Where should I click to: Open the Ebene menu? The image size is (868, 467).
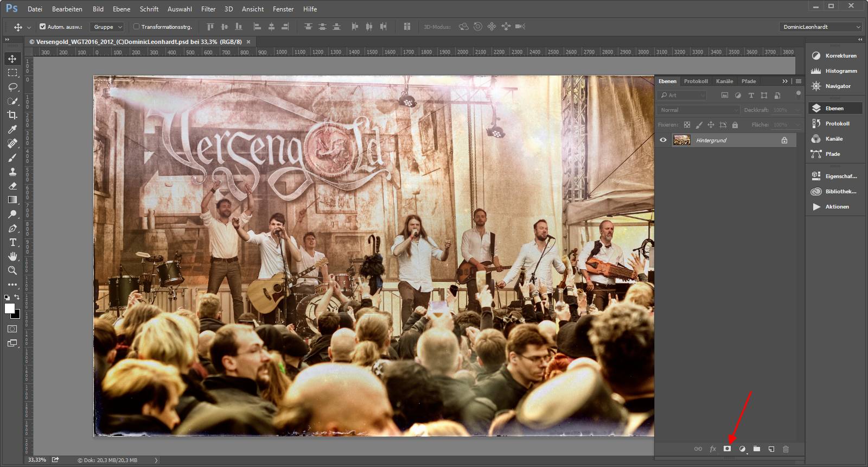(x=122, y=9)
